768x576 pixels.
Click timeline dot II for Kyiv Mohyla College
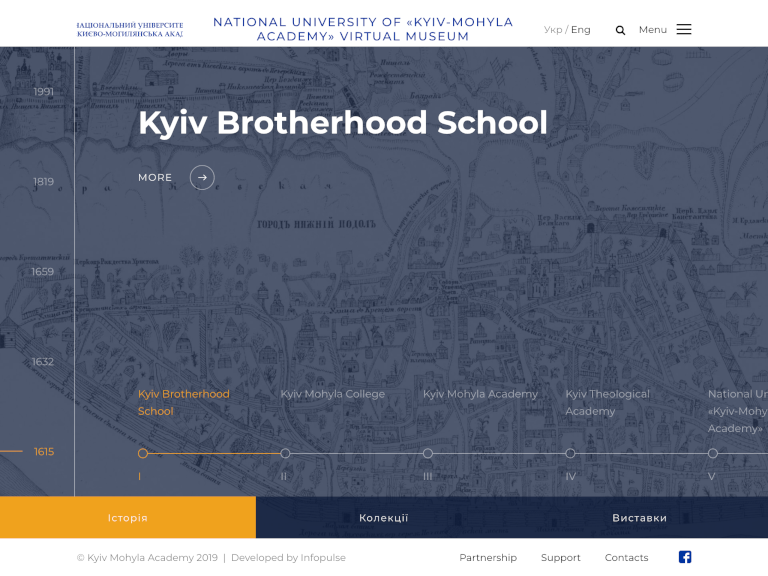[x=285, y=454]
